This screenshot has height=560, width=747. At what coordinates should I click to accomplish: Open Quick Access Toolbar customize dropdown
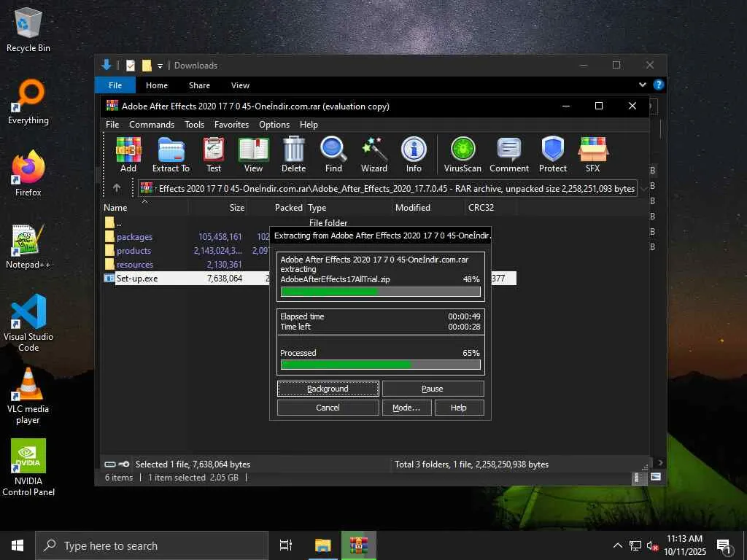point(160,66)
